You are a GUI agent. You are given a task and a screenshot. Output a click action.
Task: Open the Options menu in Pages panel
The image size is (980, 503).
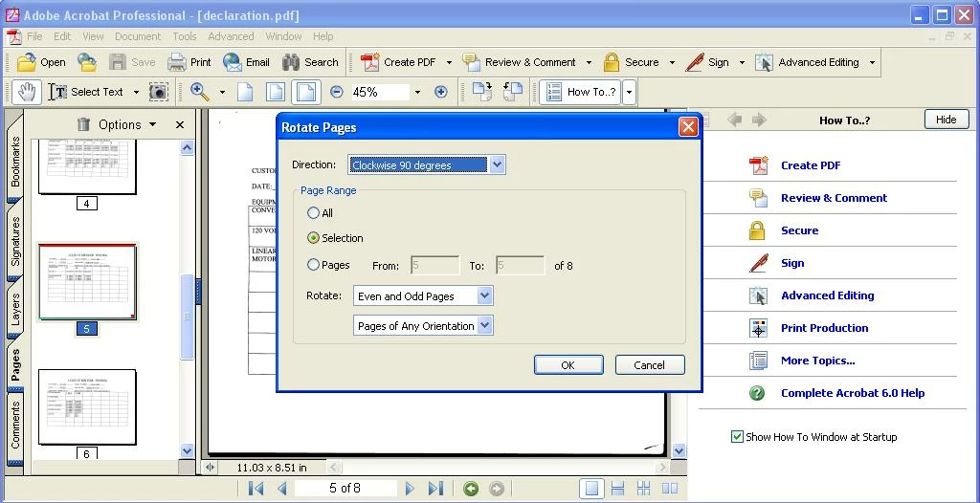click(127, 124)
